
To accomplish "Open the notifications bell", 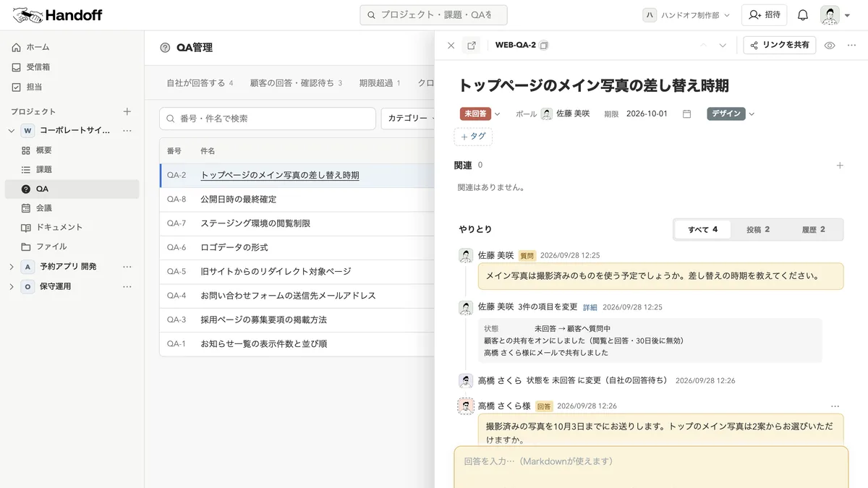I will click(x=803, y=15).
